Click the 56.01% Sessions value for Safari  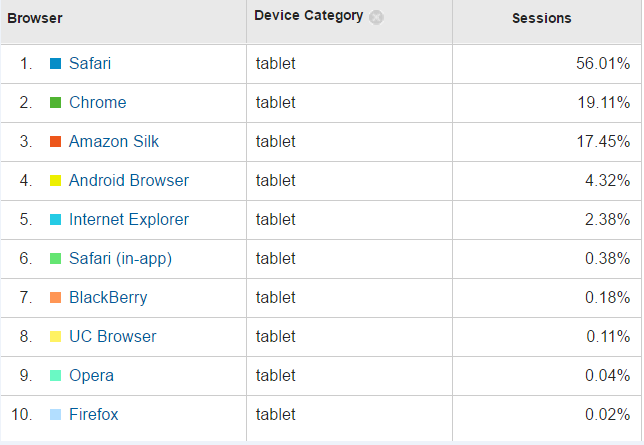[603, 63]
